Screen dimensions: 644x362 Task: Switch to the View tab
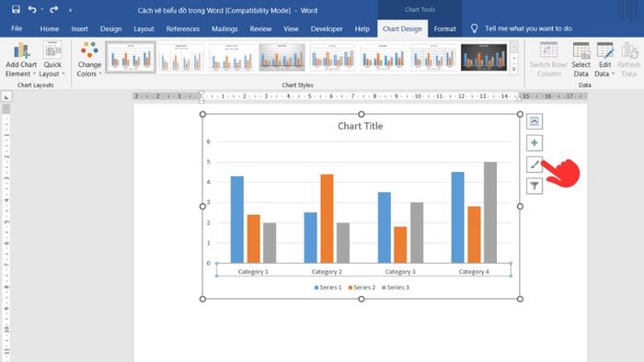click(x=291, y=28)
